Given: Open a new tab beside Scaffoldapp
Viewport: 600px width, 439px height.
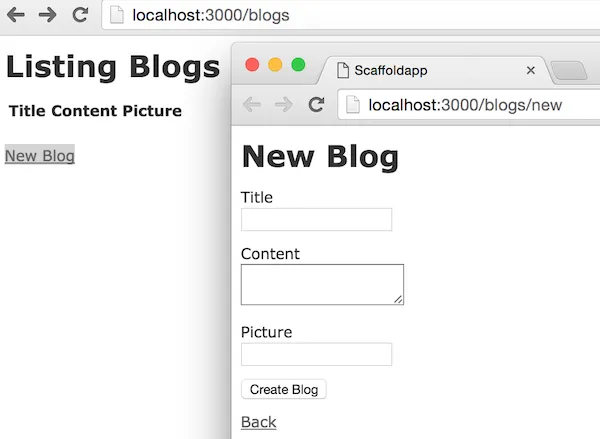Looking at the screenshot, I should pos(568,70).
